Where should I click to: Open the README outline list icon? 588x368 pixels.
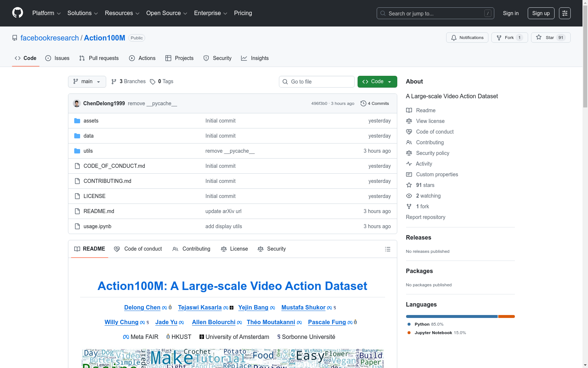pyautogui.click(x=388, y=249)
